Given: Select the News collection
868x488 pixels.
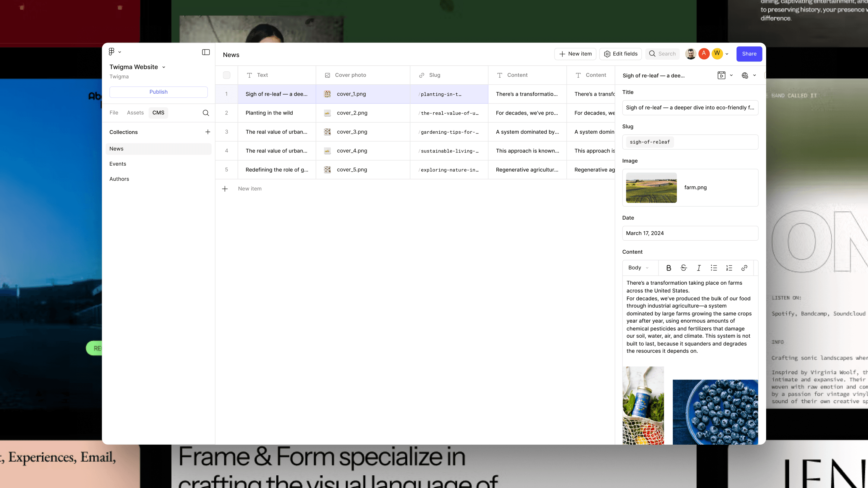Looking at the screenshot, I should coord(158,149).
